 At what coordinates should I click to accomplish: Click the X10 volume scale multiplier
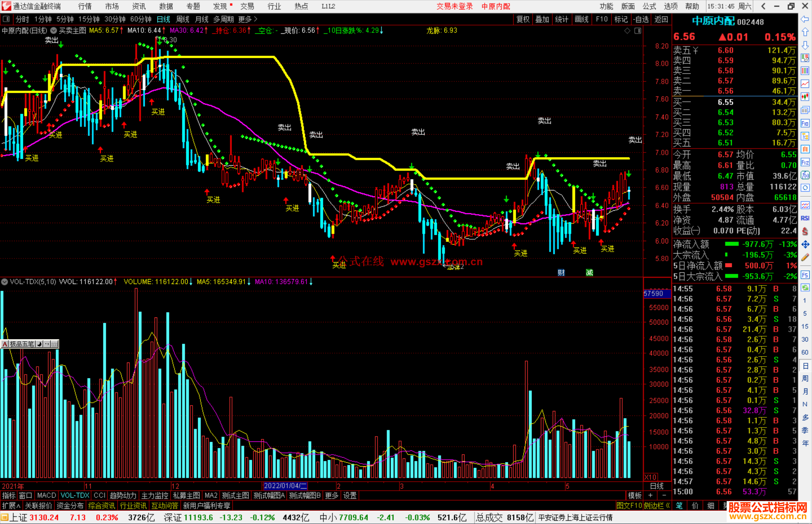650,477
